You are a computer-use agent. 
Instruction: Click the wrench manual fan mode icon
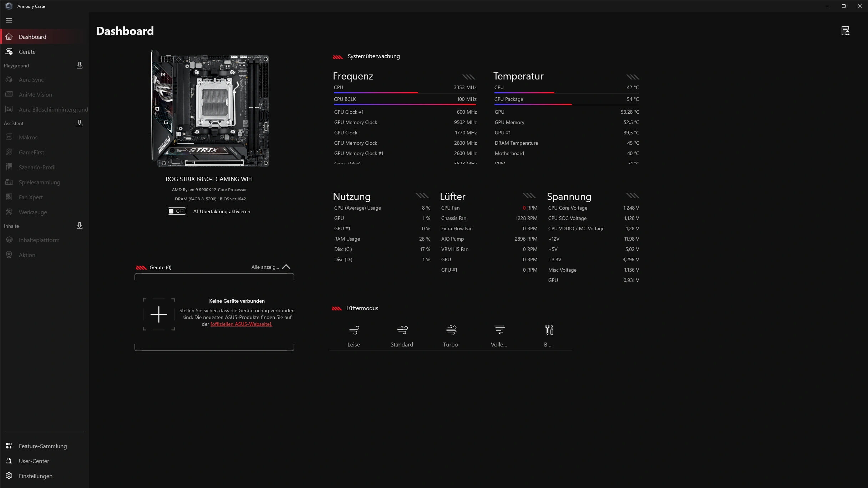click(549, 330)
